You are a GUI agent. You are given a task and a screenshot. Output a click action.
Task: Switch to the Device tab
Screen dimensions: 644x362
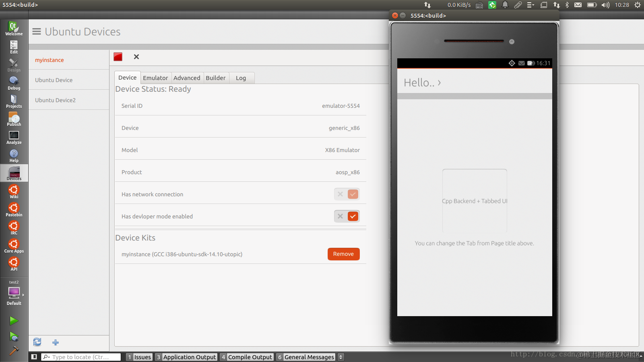click(127, 78)
